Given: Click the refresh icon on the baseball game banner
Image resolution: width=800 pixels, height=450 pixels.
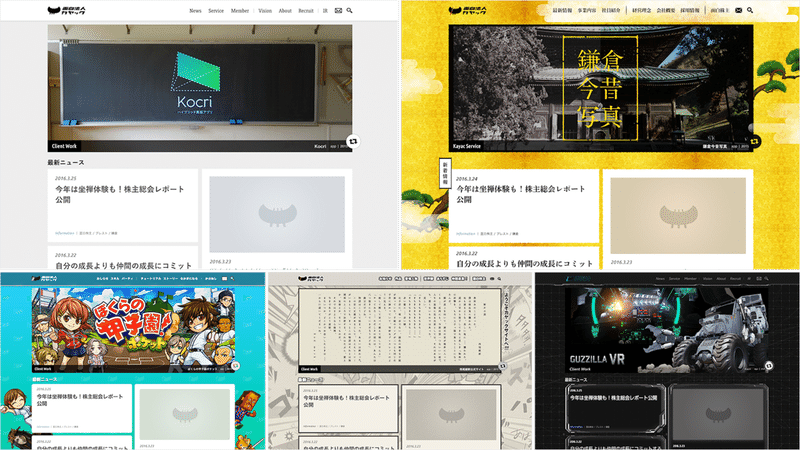Looking at the screenshot, I should pos(235,366).
